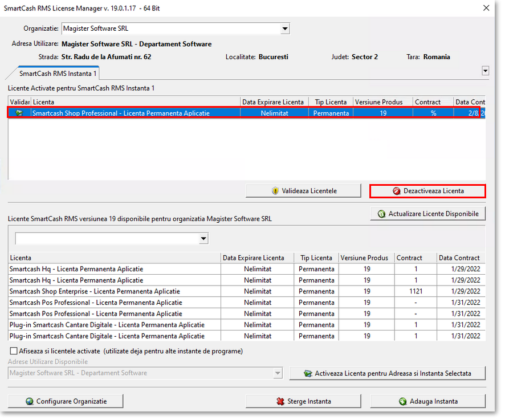Open the Organizatie dropdown
The image size is (505, 420).
285,28
